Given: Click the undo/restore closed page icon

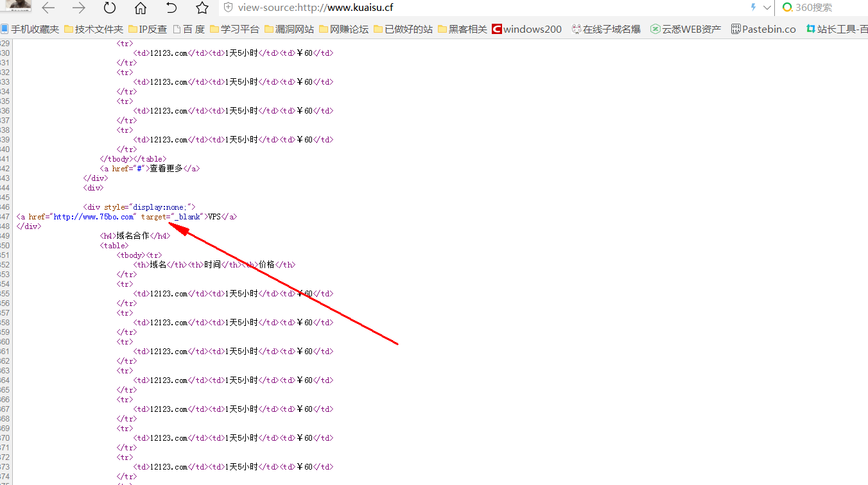Looking at the screenshot, I should pyautogui.click(x=171, y=8).
